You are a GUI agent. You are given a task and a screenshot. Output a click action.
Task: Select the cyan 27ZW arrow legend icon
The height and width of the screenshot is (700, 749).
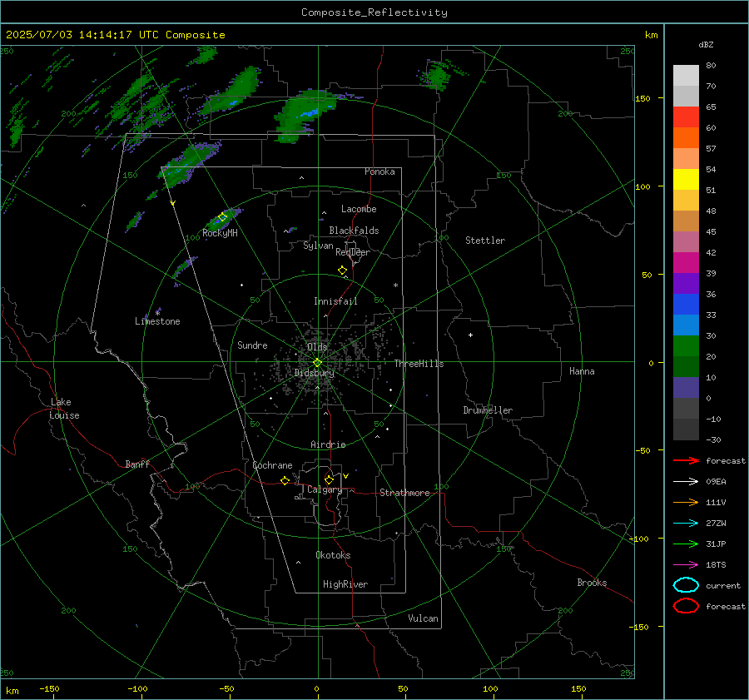[x=686, y=524]
